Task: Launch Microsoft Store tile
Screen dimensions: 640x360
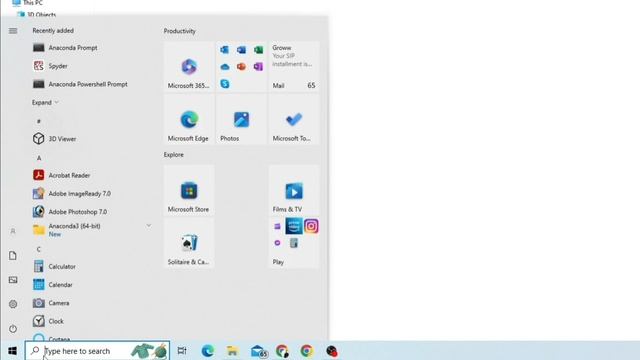Action: click(189, 190)
